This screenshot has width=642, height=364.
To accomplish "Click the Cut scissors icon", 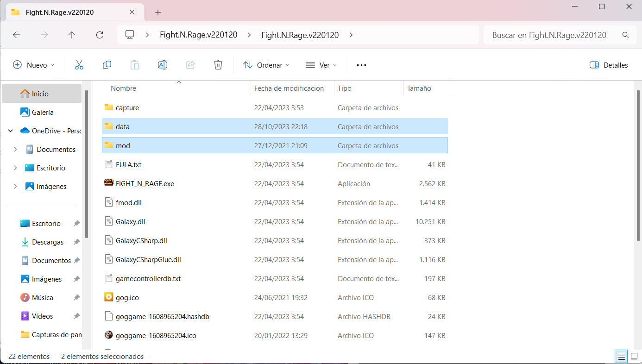I will [79, 65].
